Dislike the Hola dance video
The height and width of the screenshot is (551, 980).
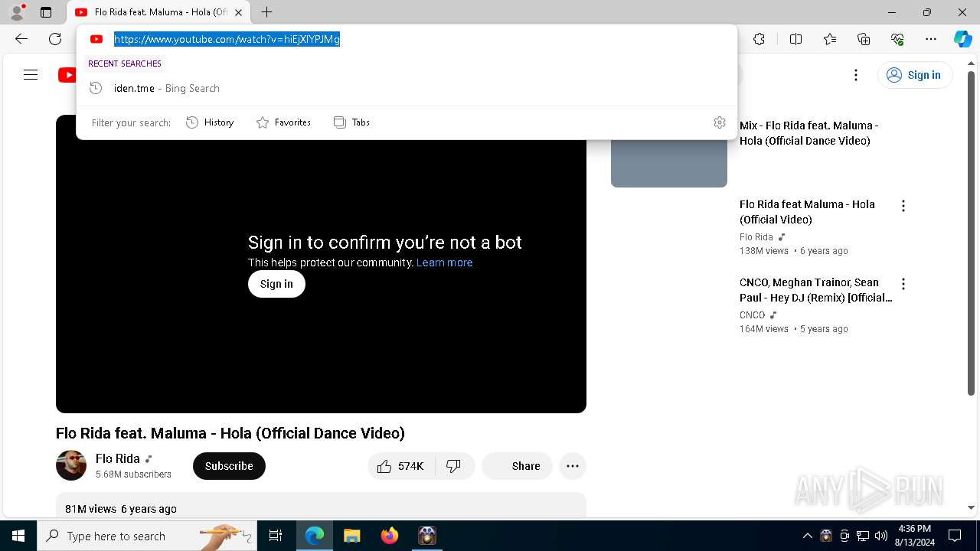[x=455, y=466]
